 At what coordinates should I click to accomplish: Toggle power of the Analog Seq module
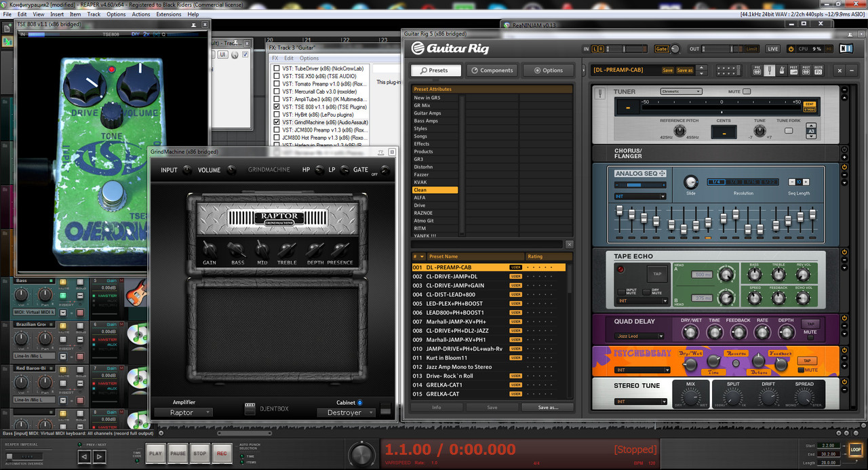(844, 167)
